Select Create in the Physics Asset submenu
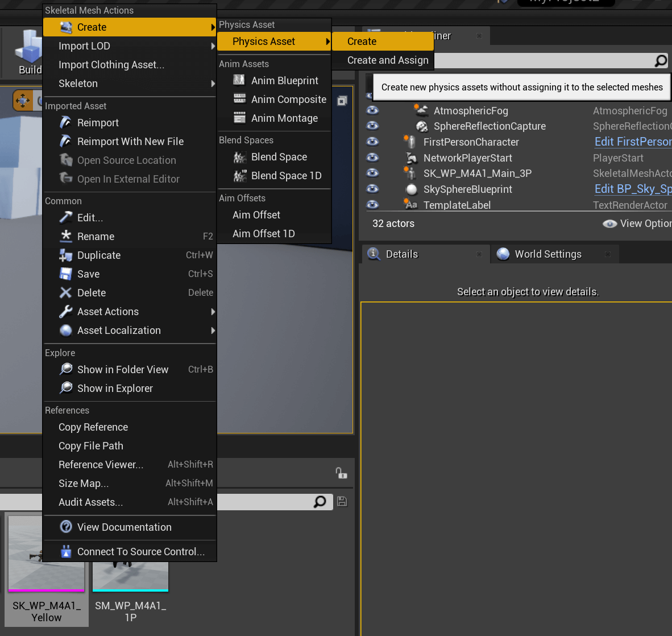The image size is (672, 636). click(x=383, y=42)
